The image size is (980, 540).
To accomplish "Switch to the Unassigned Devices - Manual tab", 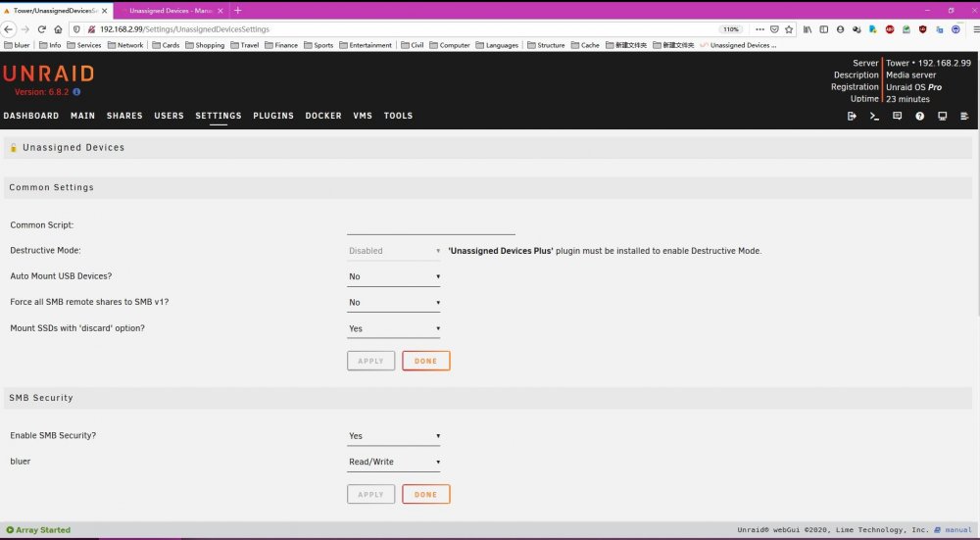I will [x=170, y=11].
